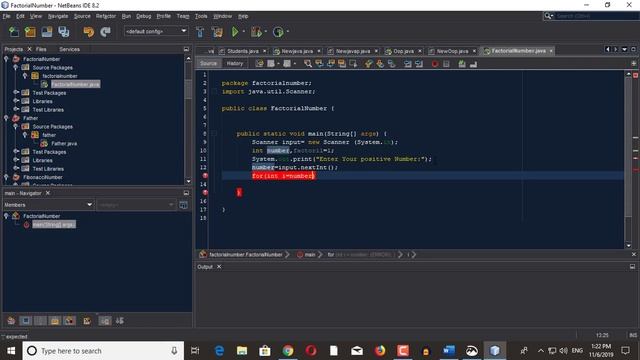Toggle Show Inner Classes filter in Navigator
Image resolution: width=640 pixels, height=360 pixels.
(x=69, y=320)
